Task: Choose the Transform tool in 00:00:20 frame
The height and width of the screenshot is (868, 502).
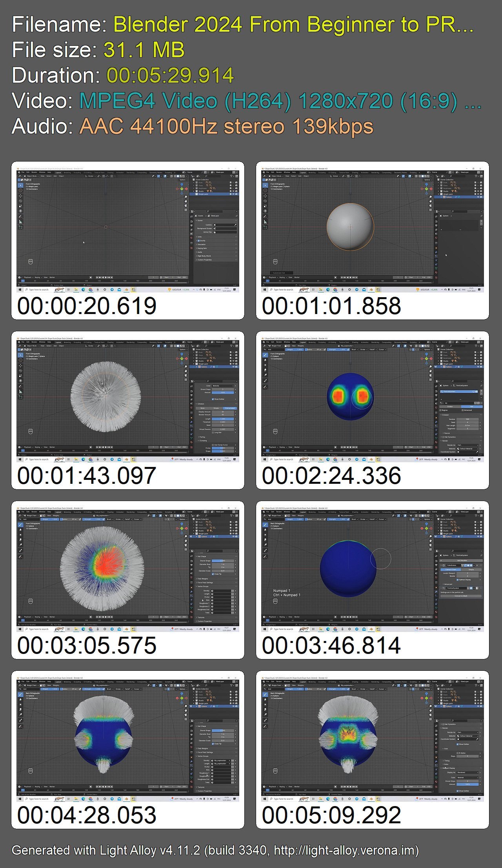Action: point(20,211)
